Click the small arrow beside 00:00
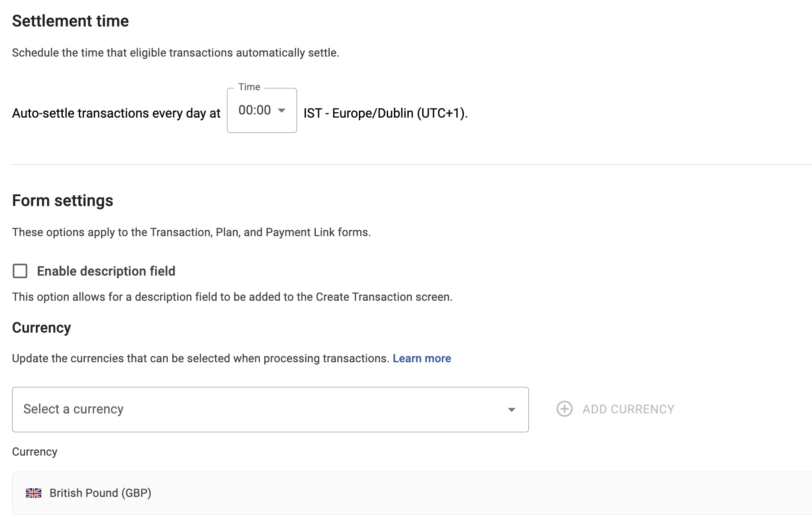 [x=282, y=110]
